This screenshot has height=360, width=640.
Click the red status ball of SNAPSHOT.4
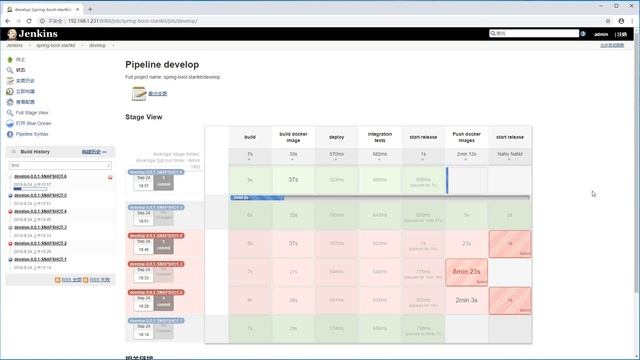click(10, 211)
